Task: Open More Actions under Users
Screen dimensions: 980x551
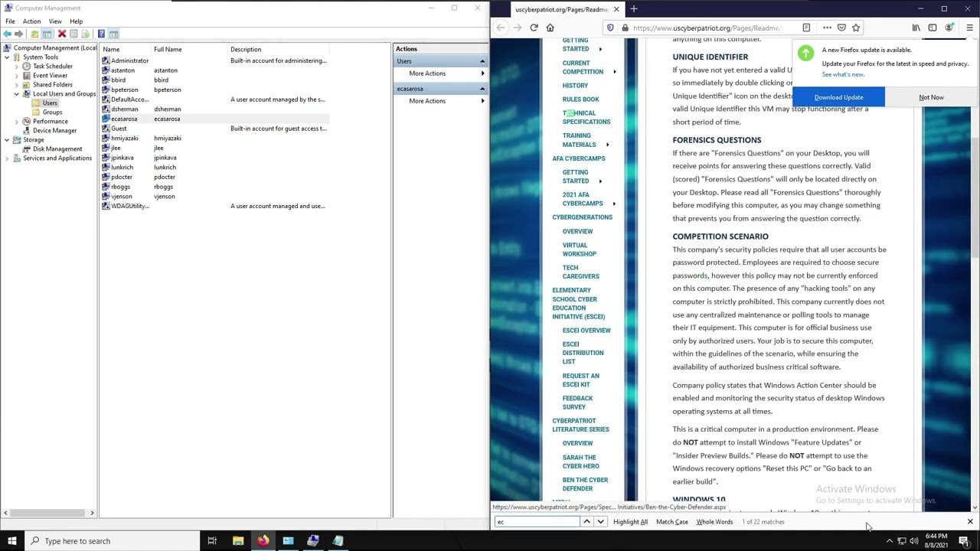Action: (x=440, y=73)
